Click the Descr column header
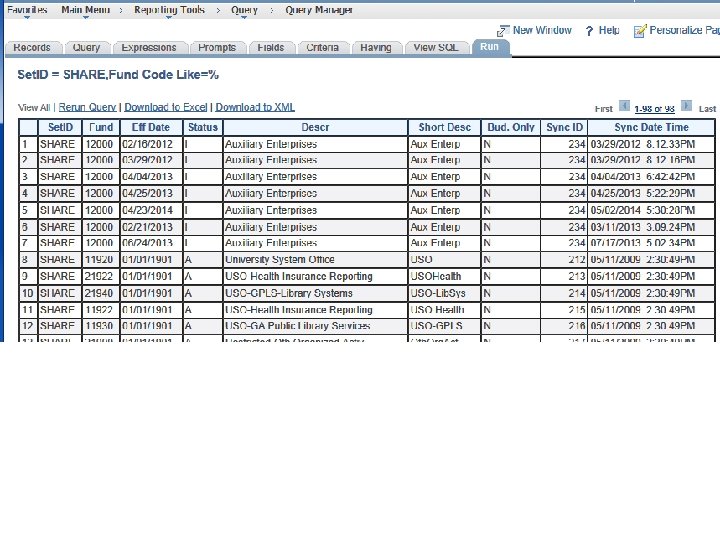The width and height of the screenshot is (720, 540). (x=315, y=127)
